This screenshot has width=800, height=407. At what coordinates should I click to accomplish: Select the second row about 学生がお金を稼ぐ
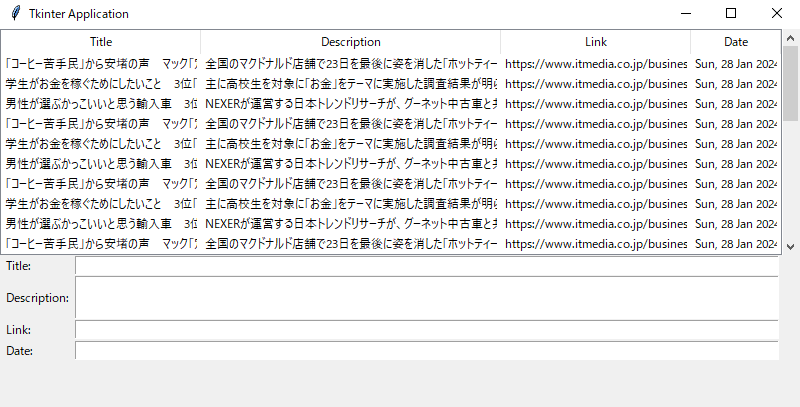(100, 83)
